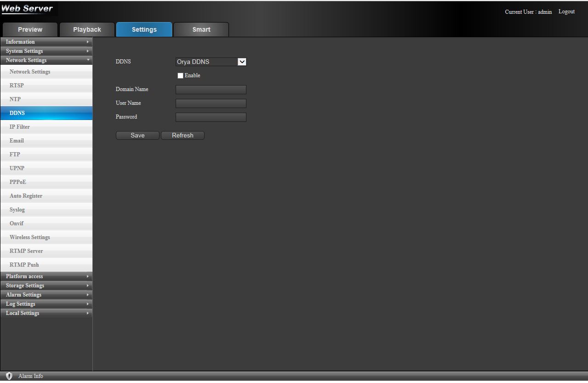The image size is (588, 383).
Task: Open the RTSP settings page
Action: (17, 86)
